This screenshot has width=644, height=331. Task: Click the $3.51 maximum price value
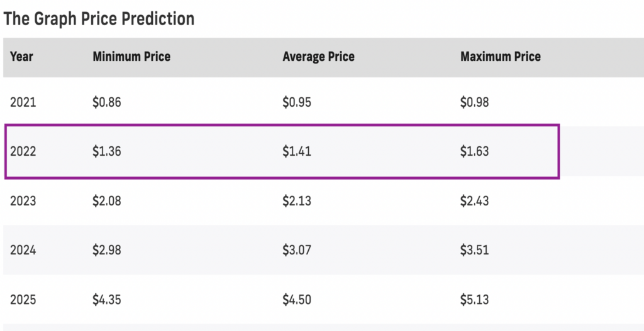(474, 250)
